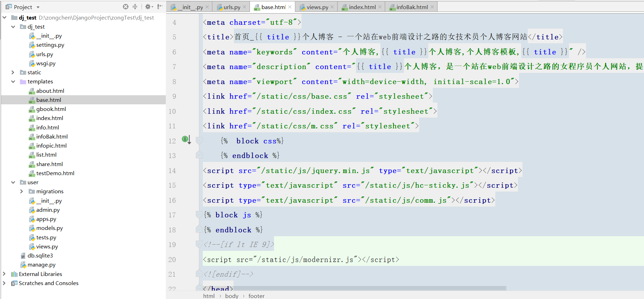Collapse all in Project panel toolbar
Screen dimensions: 644x299
point(135,7)
